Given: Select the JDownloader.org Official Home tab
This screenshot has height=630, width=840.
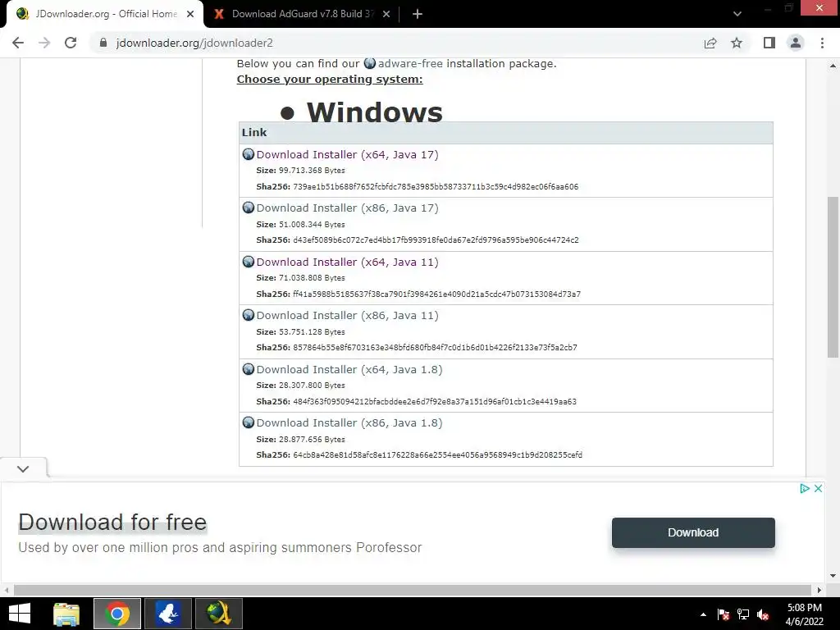Looking at the screenshot, I should [x=104, y=14].
